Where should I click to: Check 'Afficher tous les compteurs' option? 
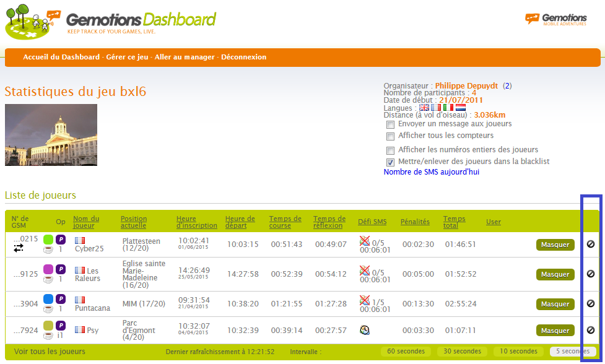point(390,136)
